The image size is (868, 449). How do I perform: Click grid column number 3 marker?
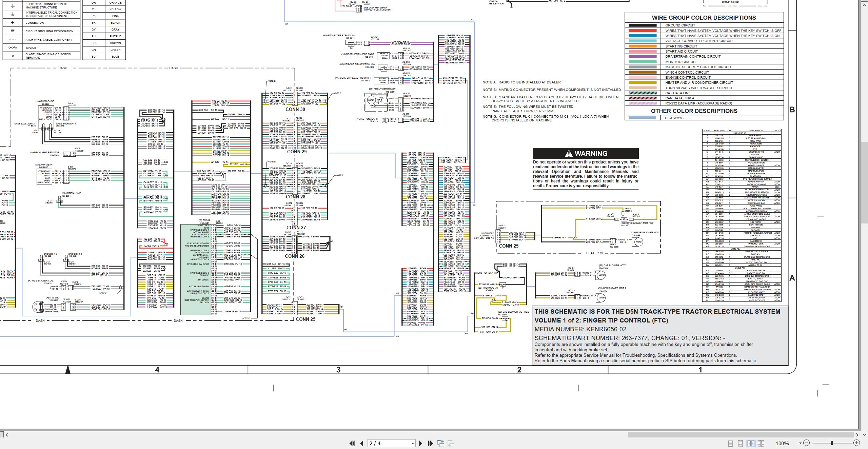coord(338,370)
